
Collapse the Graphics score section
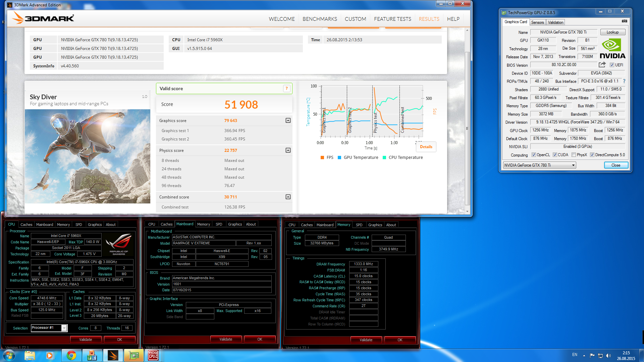[x=288, y=120]
